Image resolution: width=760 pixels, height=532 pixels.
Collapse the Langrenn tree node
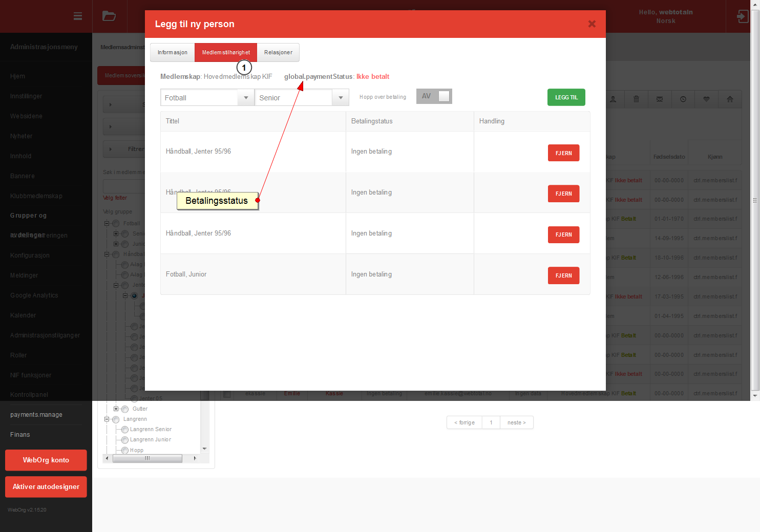point(107,419)
